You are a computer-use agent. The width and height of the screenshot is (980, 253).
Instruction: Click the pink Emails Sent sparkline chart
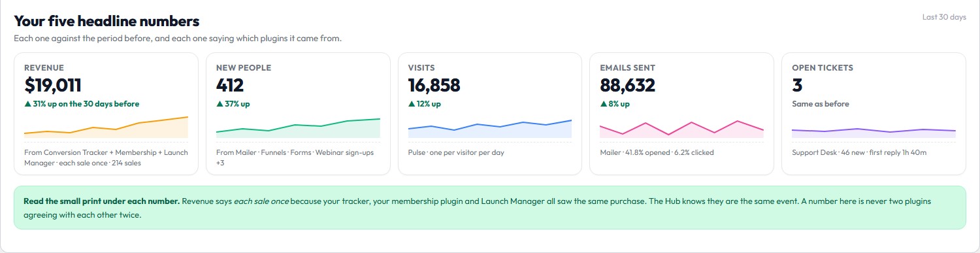(x=682, y=129)
